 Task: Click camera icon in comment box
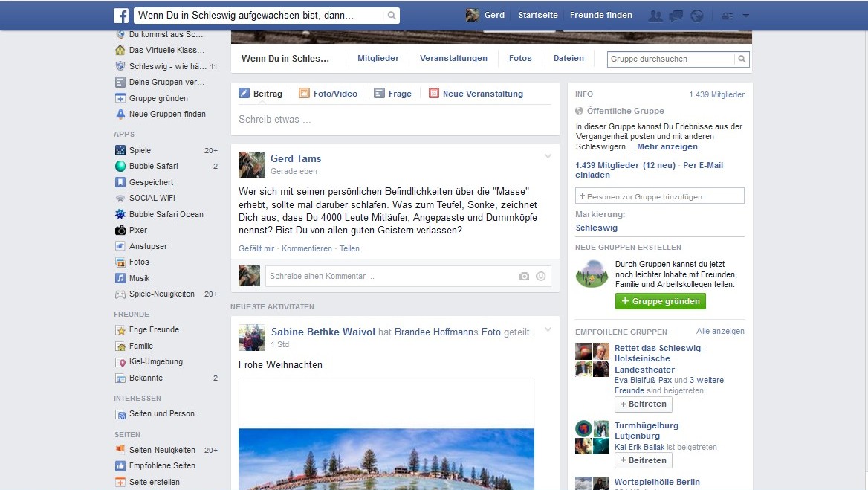tap(524, 277)
